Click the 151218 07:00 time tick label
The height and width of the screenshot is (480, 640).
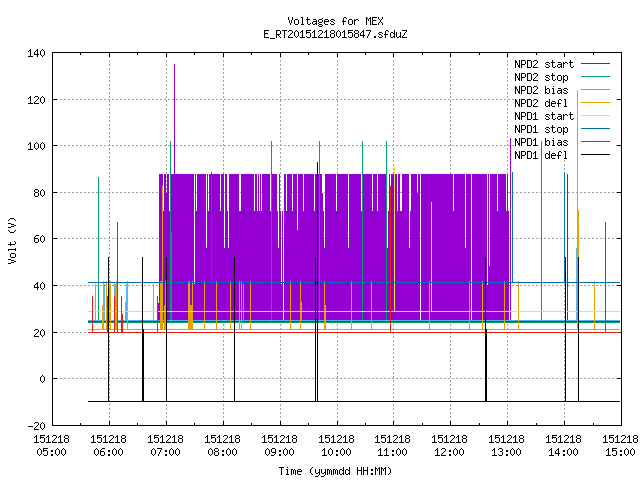click(x=165, y=446)
